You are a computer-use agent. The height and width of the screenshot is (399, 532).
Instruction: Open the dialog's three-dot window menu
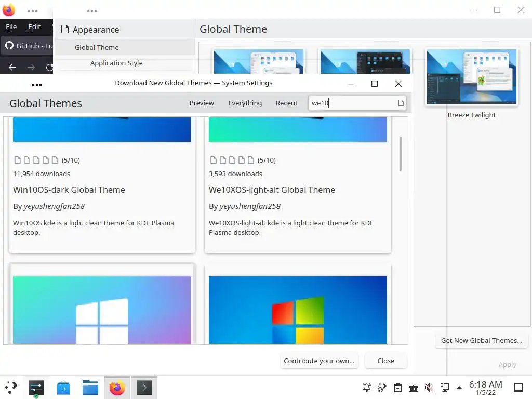(x=37, y=85)
